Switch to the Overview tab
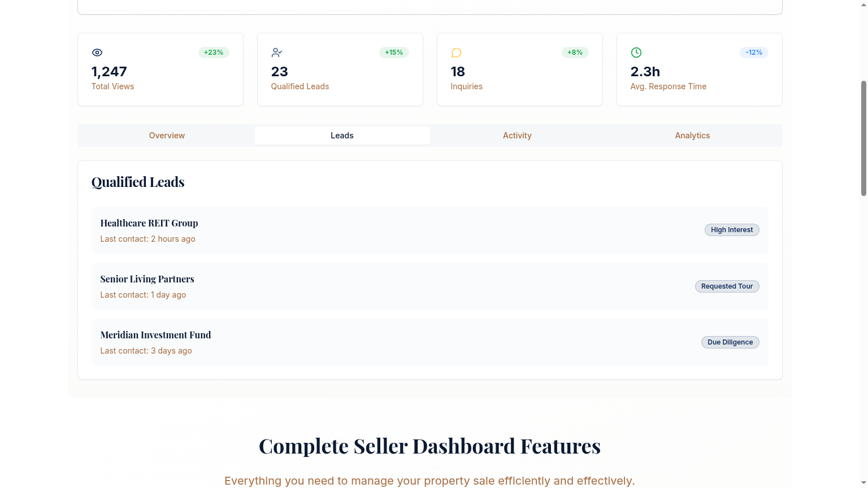868x488 pixels. tap(167, 136)
